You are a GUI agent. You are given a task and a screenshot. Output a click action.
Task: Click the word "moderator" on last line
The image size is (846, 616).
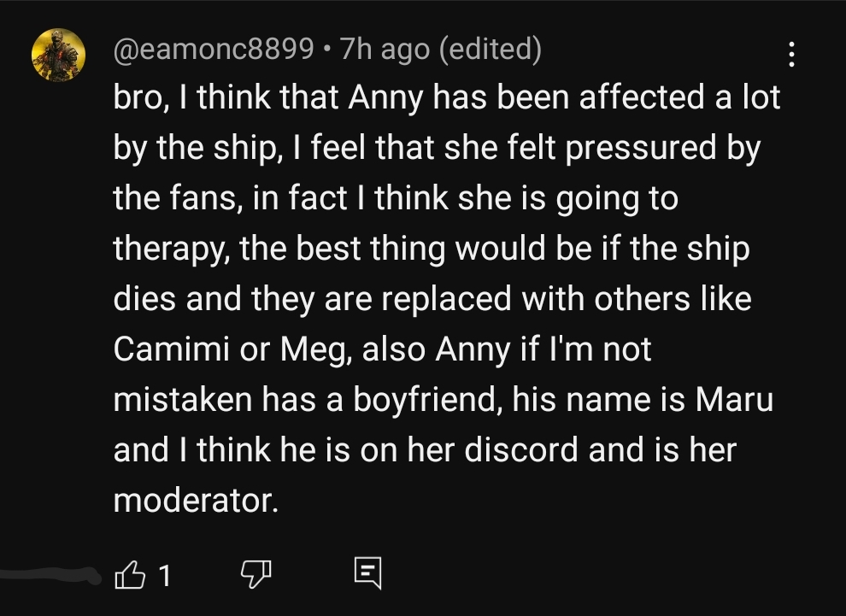click(195, 501)
